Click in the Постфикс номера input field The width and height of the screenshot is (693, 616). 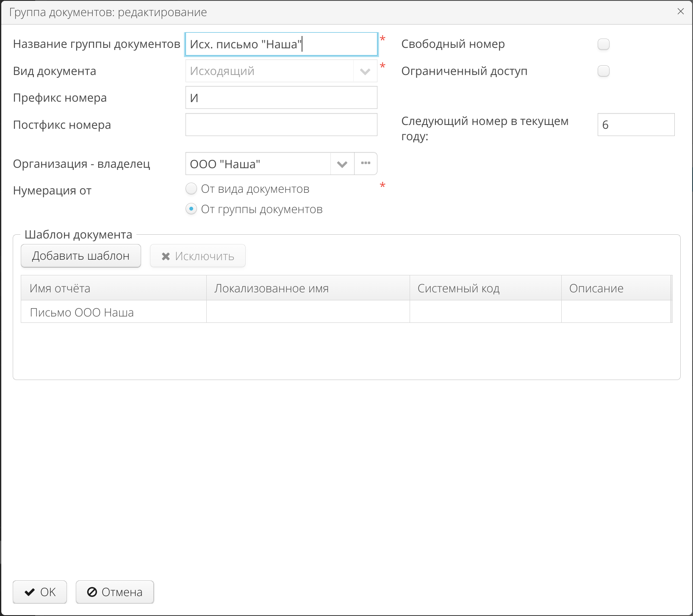[281, 124]
